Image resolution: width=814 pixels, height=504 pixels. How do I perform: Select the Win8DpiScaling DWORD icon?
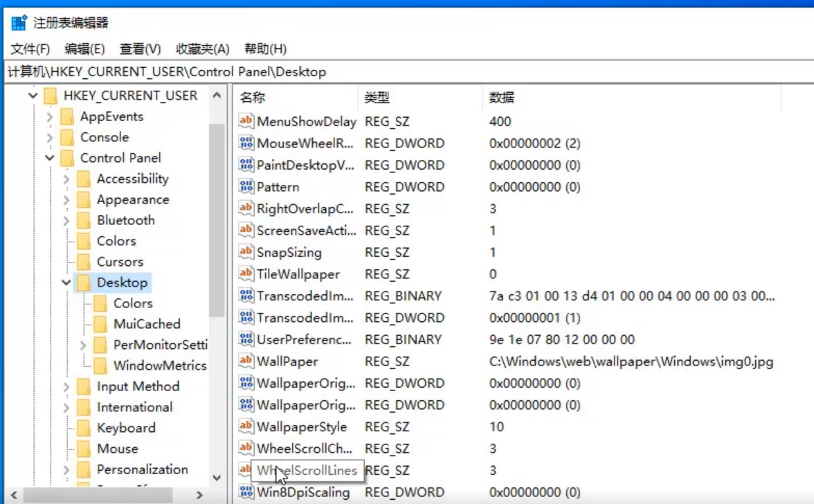[x=246, y=492]
